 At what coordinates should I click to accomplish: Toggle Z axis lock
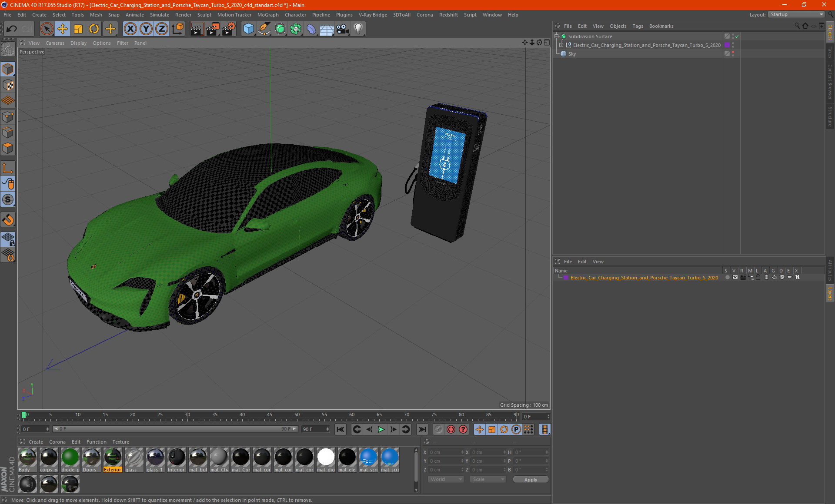pyautogui.click(x=162, y=29)
